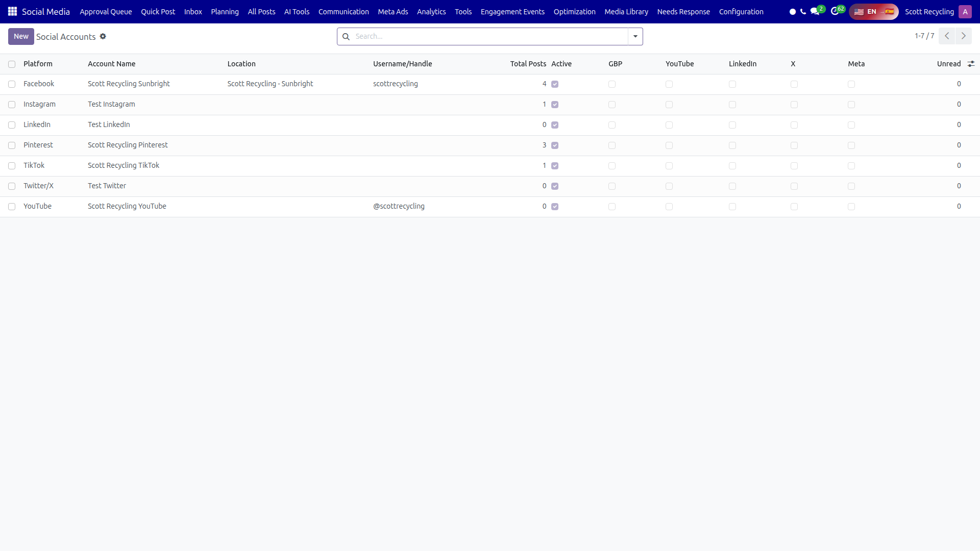Image resolution: width=980 pixels, height=551 pixels.
Task: Select the Twitter/X row checkbox
Action: [12, 186]
